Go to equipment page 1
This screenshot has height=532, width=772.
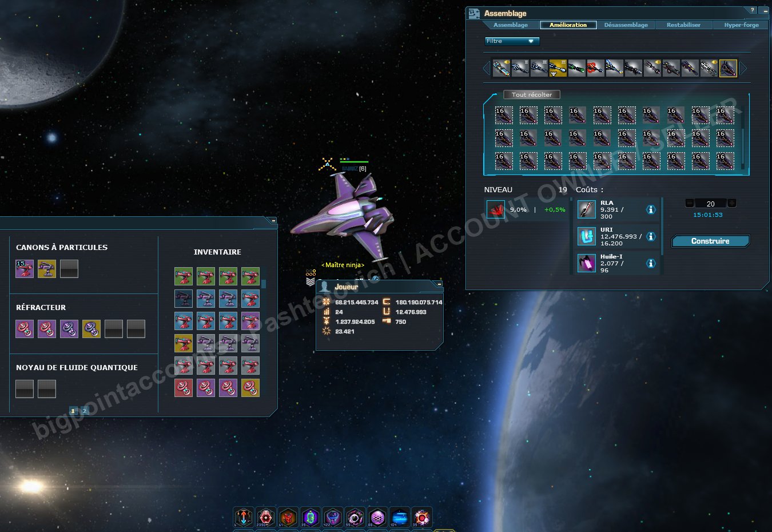73,411
